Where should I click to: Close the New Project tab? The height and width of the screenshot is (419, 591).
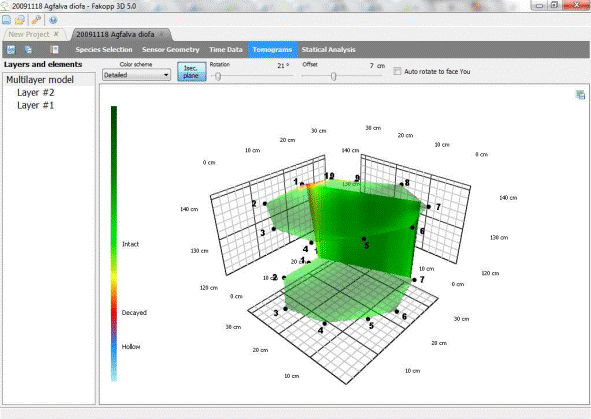(56, 34)
